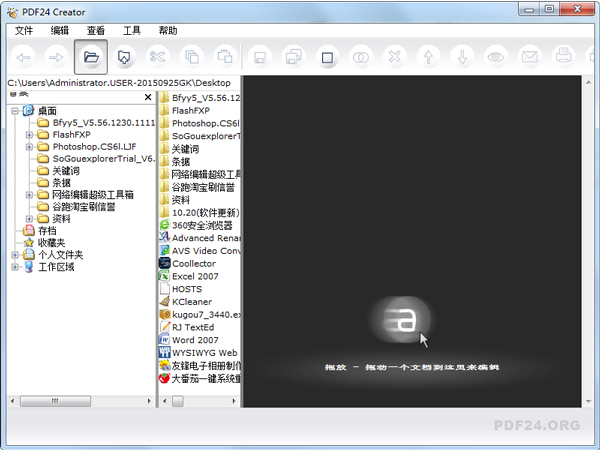This screenshot has height=450, width=600.
Task: Toggle the open folder explorer icon
Action: point(91,57)
